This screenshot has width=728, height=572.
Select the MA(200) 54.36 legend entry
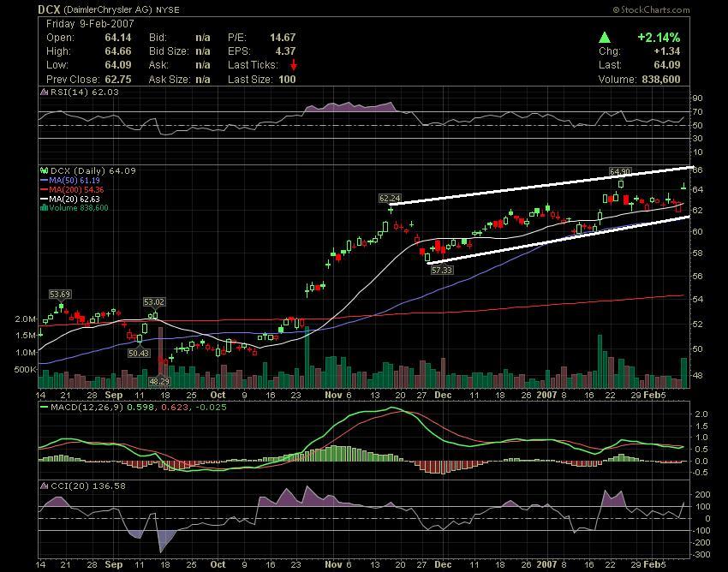[x=72, y=189]
